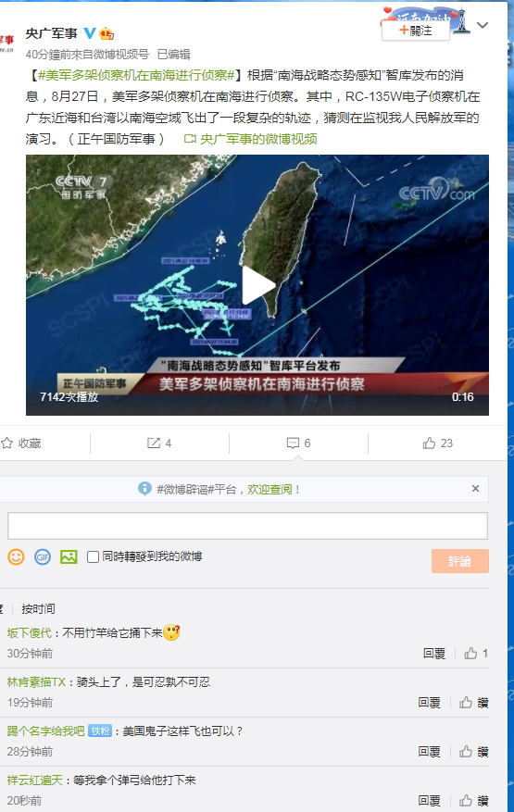
Task: Play the CCTV reconnaissance video
Action: [257, 285]
